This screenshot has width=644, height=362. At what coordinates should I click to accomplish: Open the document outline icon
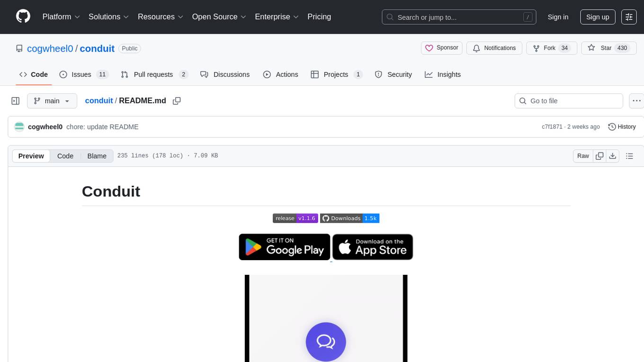(x=629, y=156)
